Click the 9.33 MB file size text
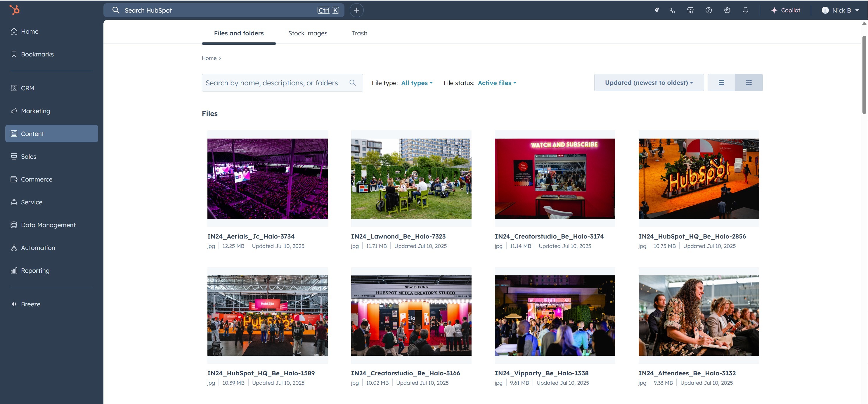Viewport: 868px width, 404px height. 663,383
